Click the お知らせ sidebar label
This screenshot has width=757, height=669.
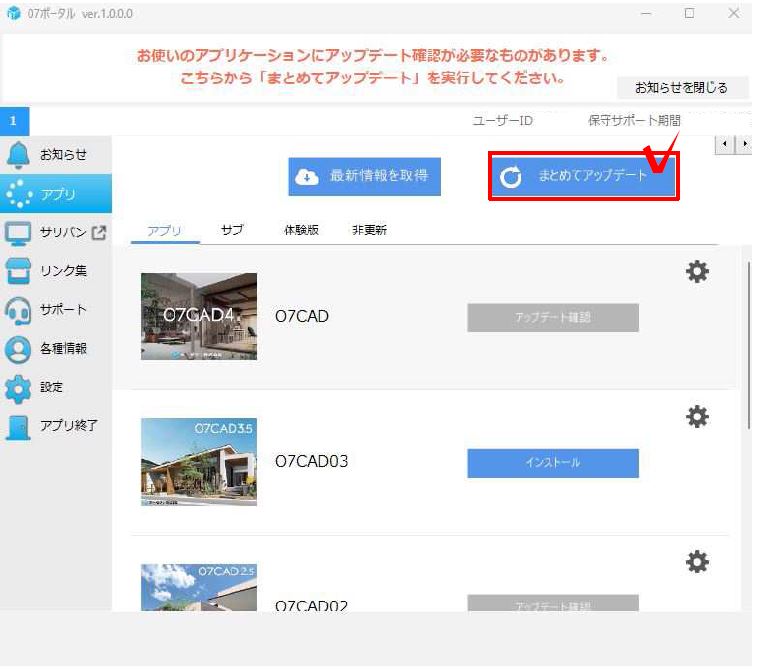pyautogui.click(x=63, y=155)
